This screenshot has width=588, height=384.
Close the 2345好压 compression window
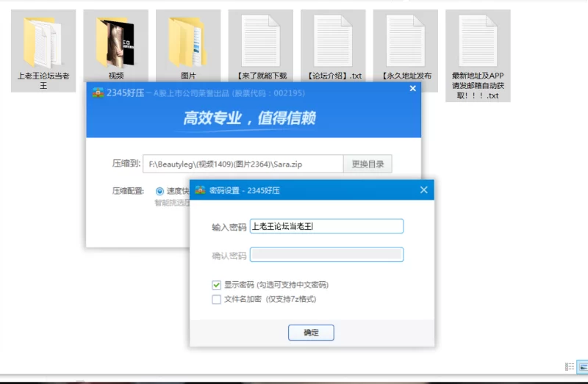(x=413, y=88)
